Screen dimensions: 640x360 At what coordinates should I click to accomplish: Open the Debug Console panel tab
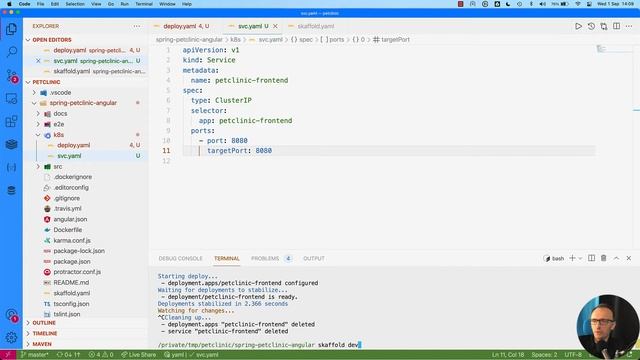click(x=180, y=258)
